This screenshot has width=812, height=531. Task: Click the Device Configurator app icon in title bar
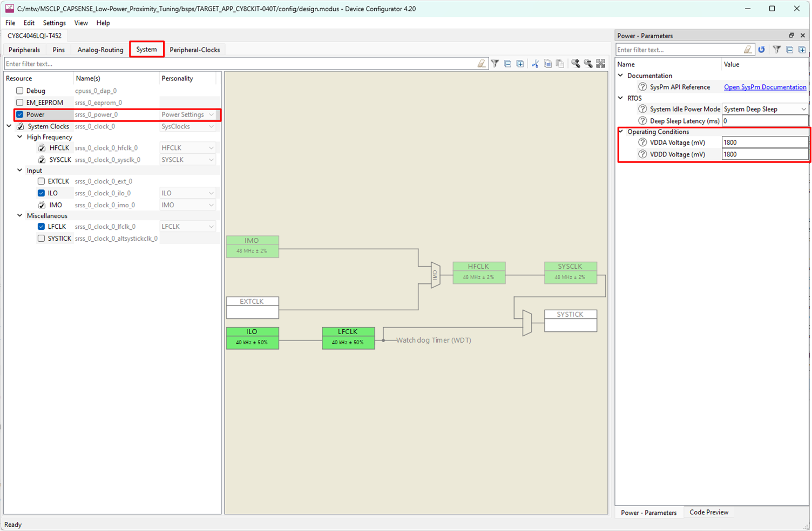(9, 9)
